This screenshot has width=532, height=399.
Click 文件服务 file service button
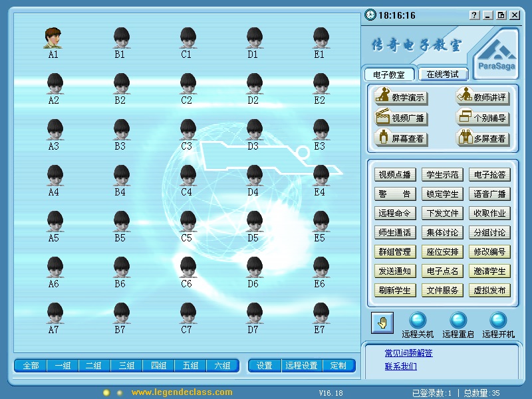tap(442, 291)
